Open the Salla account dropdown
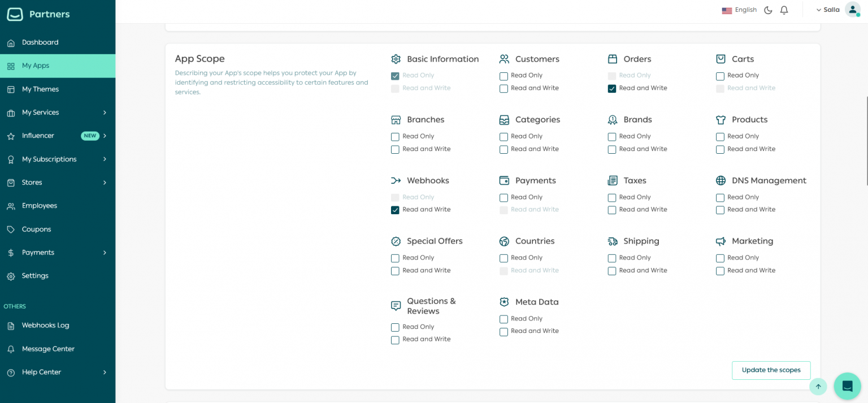Screen dimensions: 868x403 click(x=830, y=10)
